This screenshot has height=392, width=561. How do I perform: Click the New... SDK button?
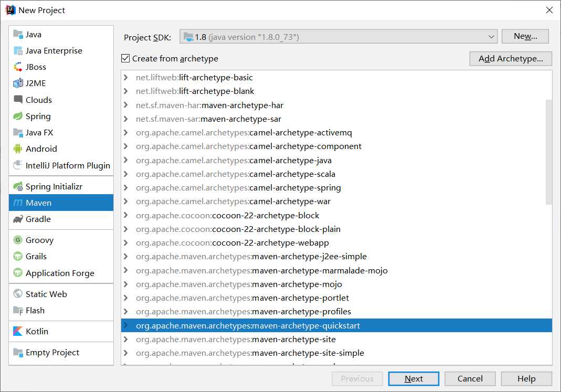[525, 37]
